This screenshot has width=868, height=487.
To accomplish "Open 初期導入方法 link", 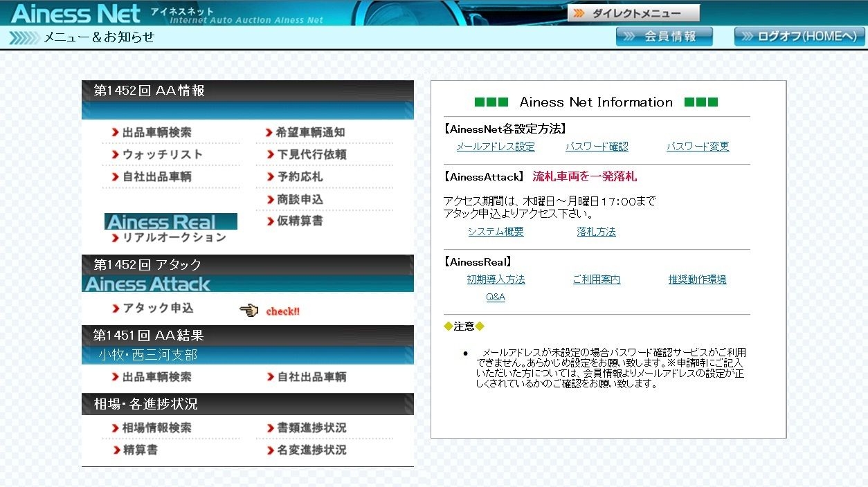I will click(x=496, y=279).
